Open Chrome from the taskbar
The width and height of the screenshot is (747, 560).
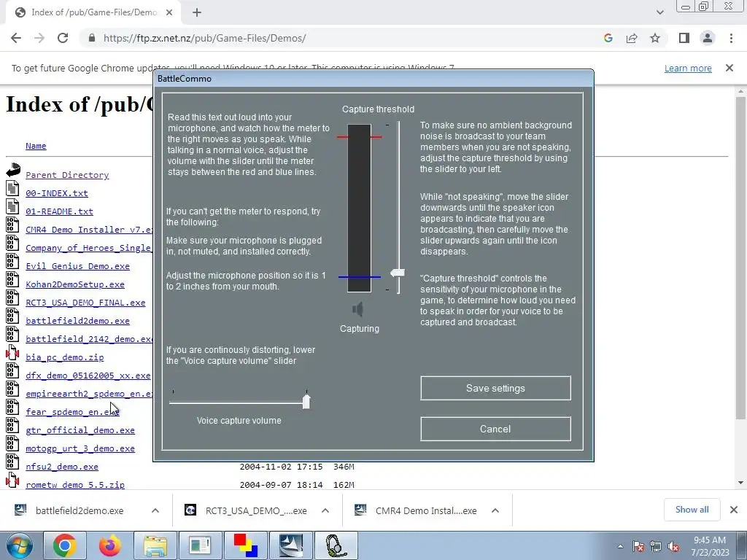tap(64, 545)
